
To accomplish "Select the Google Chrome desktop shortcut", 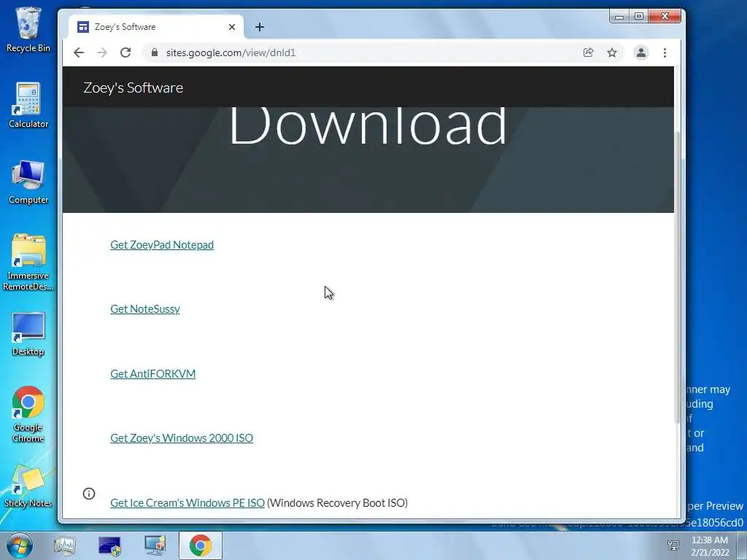I will click(28, 414).
